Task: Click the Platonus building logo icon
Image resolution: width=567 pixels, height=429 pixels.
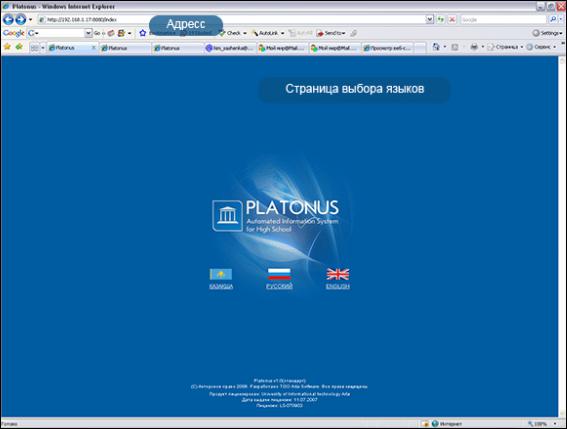Action: pos(227,216)
